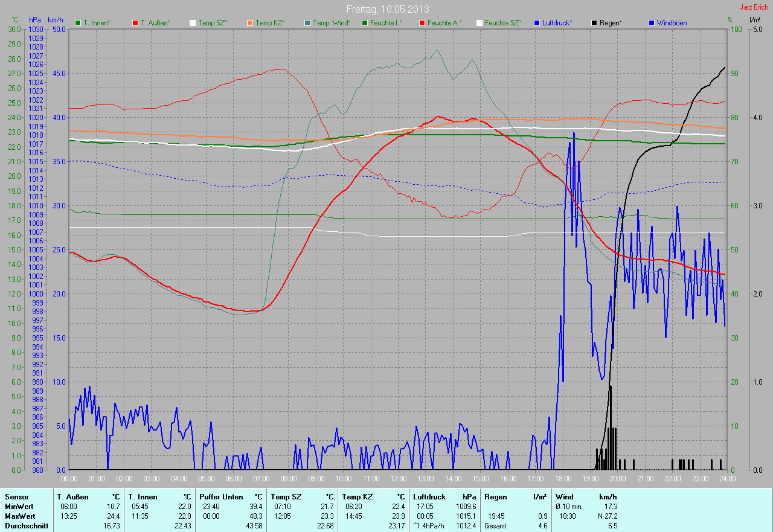Toggle the white Temp SZ legend square

193,23
